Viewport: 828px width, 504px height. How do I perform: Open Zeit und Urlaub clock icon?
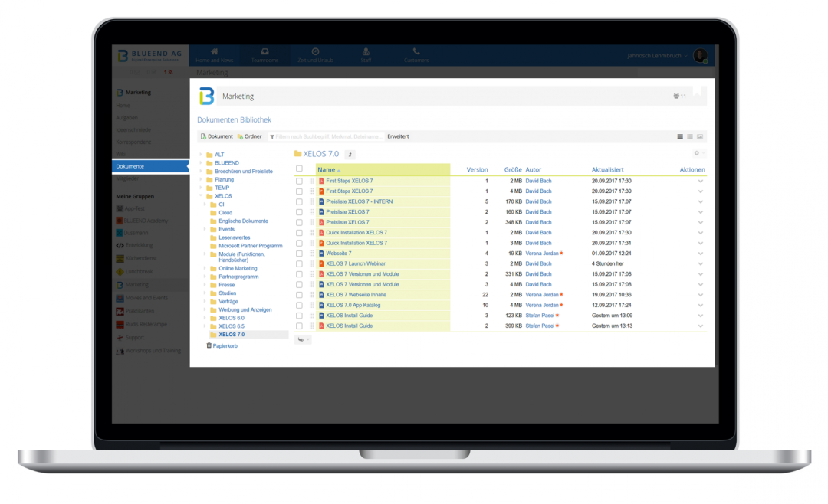pyautogui.click(x=315, y=51)
